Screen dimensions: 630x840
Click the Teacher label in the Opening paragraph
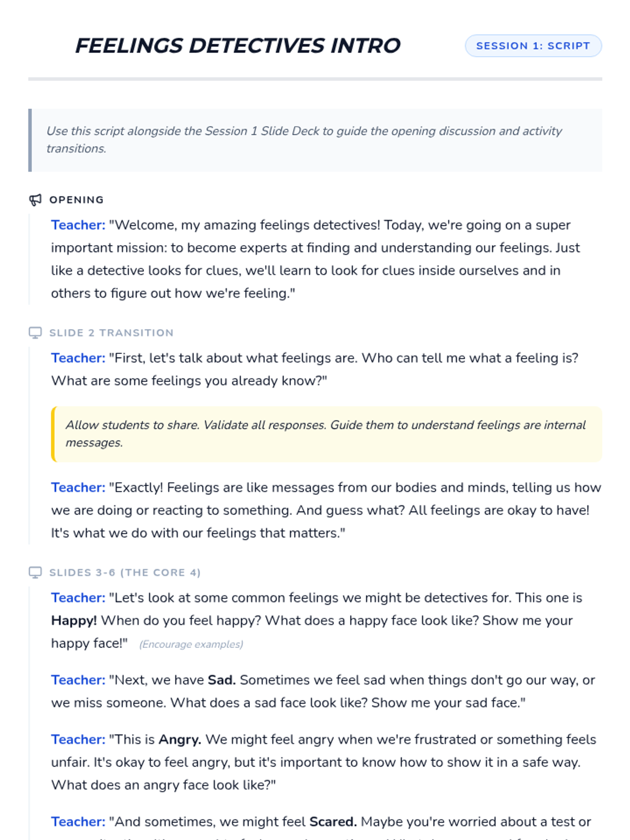pos(78,225)
